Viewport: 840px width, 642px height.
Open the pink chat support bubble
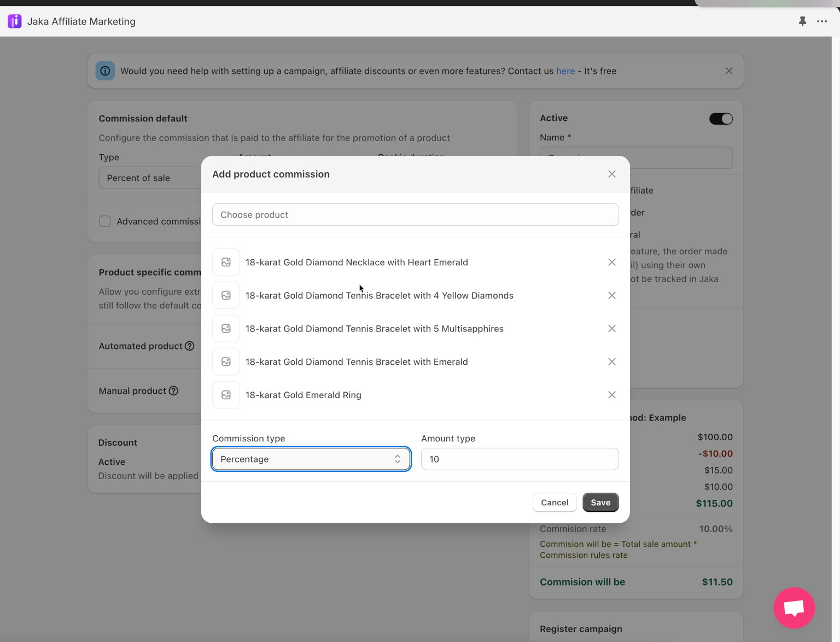794,608
